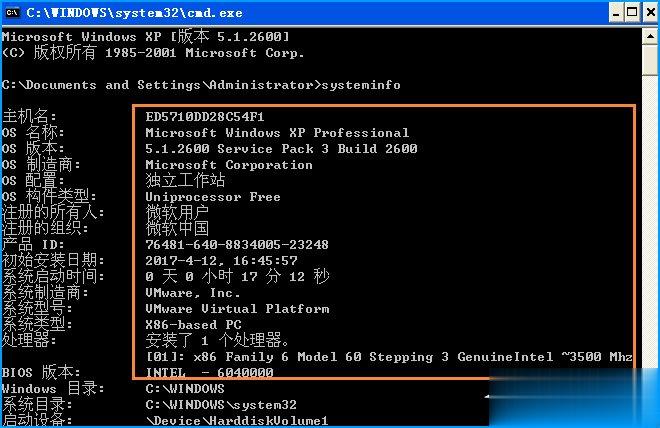Click the cmd.exe icon in title bar
The width and height of the screenshot is (660, 428).
(12, 13)
